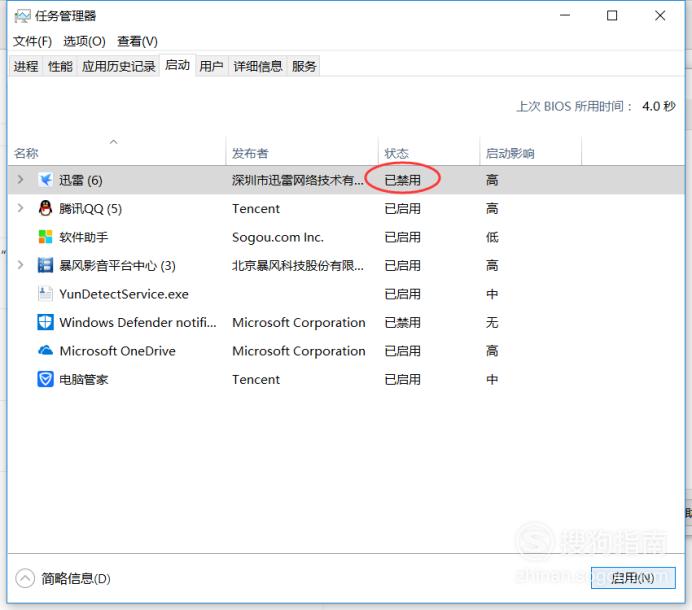Select the 软件助手 entry
This screenshot has width=692, height=610.
(x=83, y=237)
